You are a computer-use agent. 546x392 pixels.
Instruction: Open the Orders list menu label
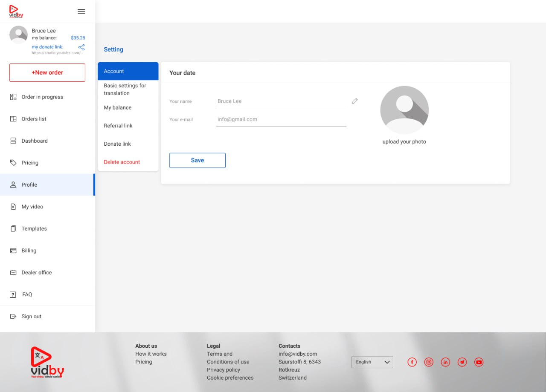point(34,119)
